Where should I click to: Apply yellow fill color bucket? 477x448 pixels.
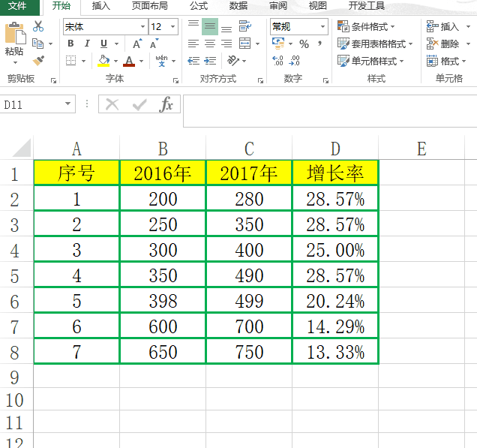103,61
